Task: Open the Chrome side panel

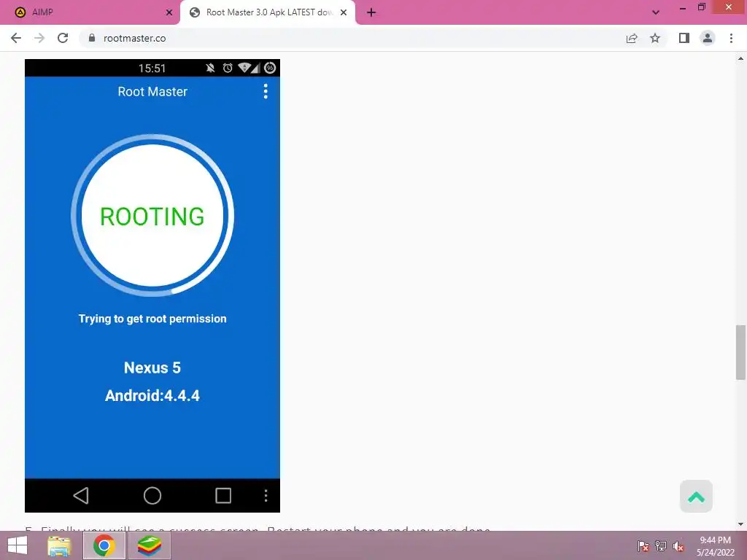Action: point(684,38)
